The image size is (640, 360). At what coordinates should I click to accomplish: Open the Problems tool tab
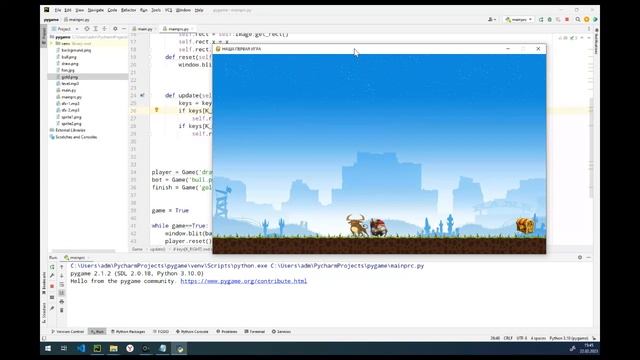coord(227,331)
